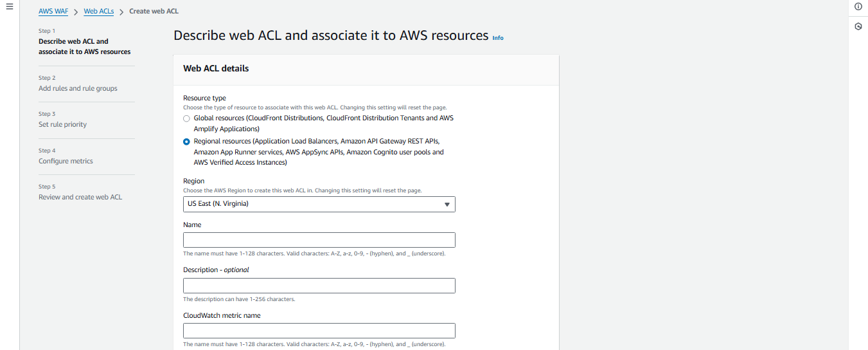This screenshot has width=868, height=350.
Task: Open the Info link beside page heading
Action: coord(498,38)
